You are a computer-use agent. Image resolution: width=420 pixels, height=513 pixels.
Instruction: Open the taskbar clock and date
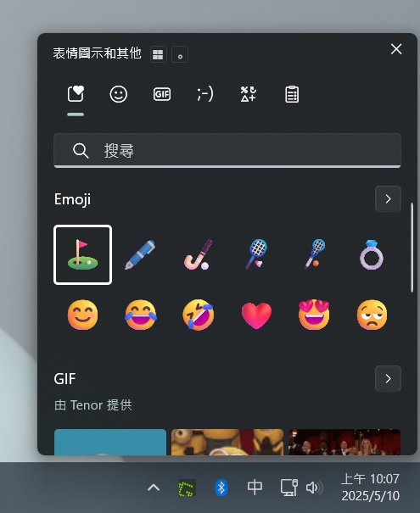point(370,488)
